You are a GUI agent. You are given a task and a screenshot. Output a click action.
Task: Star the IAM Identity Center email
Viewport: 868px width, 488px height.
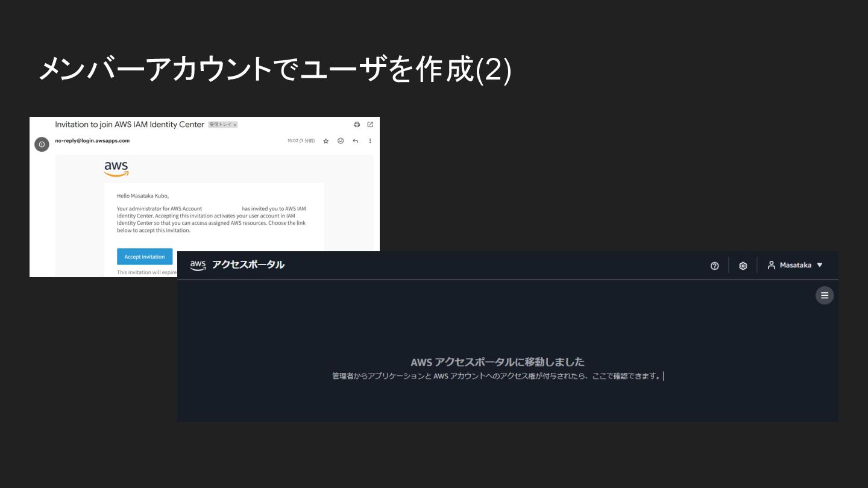pyautogui.click(x=326, y=141)
